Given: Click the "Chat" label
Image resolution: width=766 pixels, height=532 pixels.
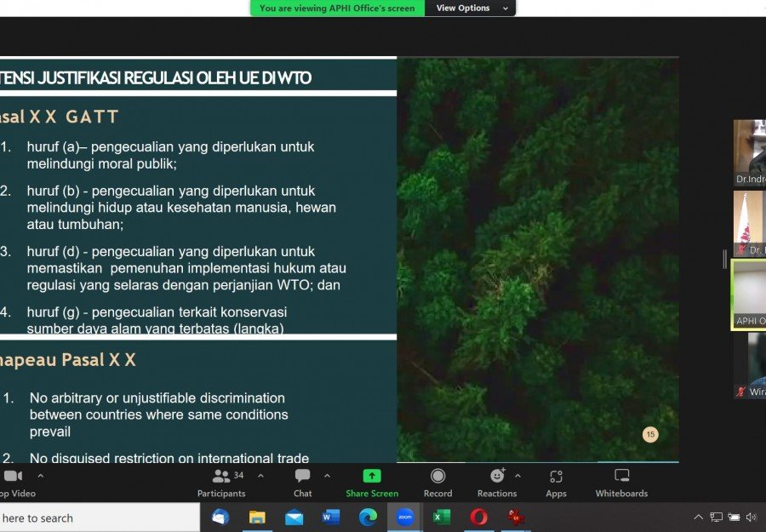Looking at the screenshot, I should point(302,494).
